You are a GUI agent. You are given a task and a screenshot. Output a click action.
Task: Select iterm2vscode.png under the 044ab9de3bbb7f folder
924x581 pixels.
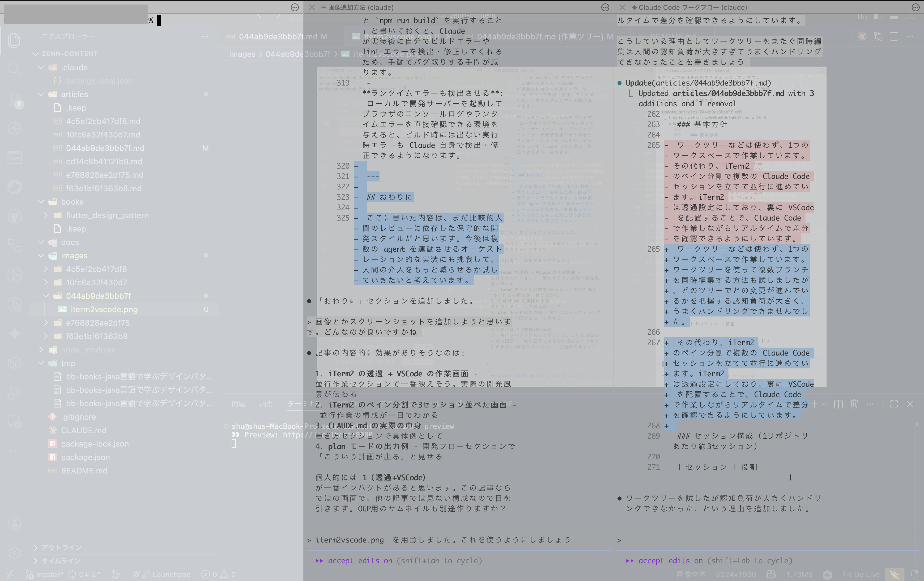104,309
